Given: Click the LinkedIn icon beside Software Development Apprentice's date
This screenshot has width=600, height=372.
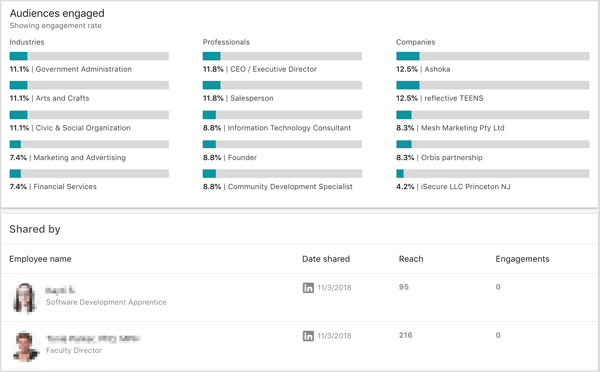Looking at the screenshot, I should pyautogui.click(x=308, y=288).
